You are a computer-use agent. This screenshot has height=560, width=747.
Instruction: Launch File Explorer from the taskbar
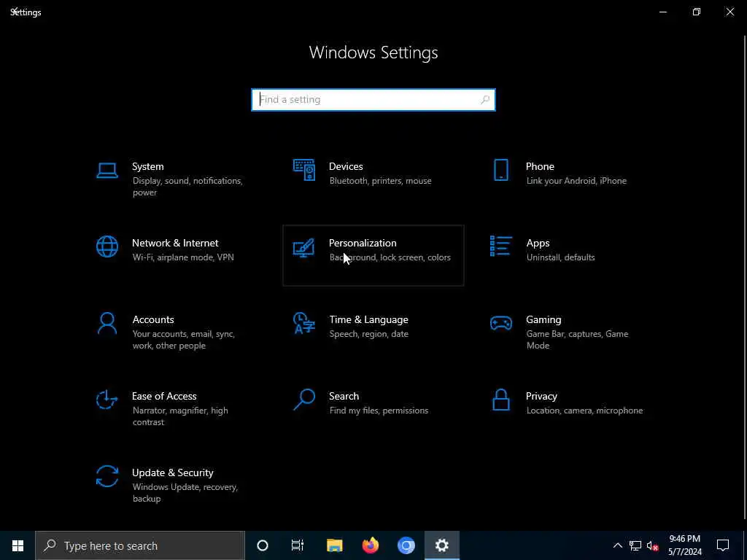(x=334, y=545)
